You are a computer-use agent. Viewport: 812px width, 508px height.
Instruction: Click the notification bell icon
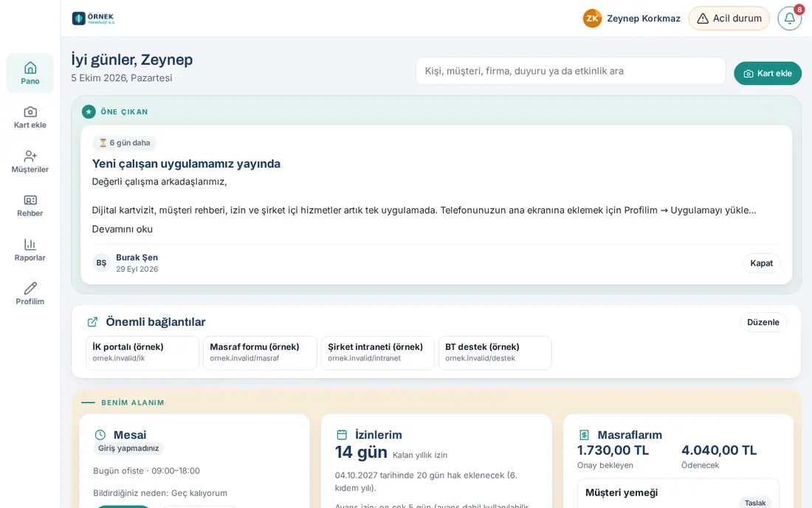[x=789, y=18]
